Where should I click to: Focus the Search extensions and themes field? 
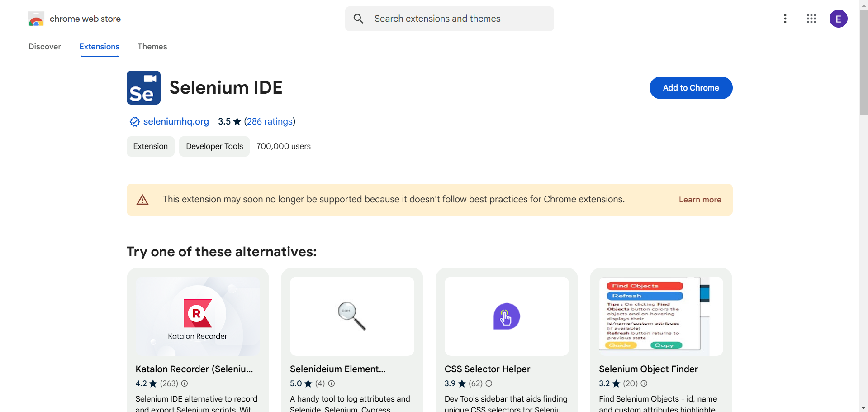coord(450,19)
